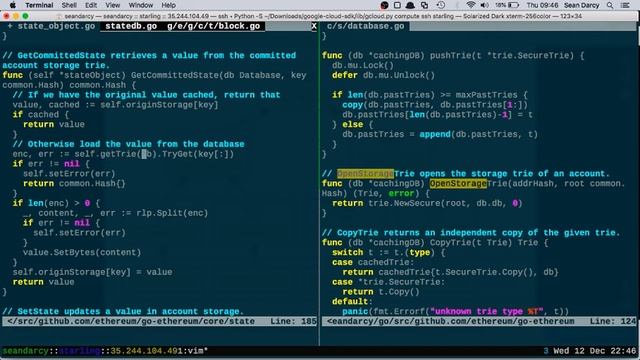Click 'seandarcy' in the tmux status bar

click(25, 351)
